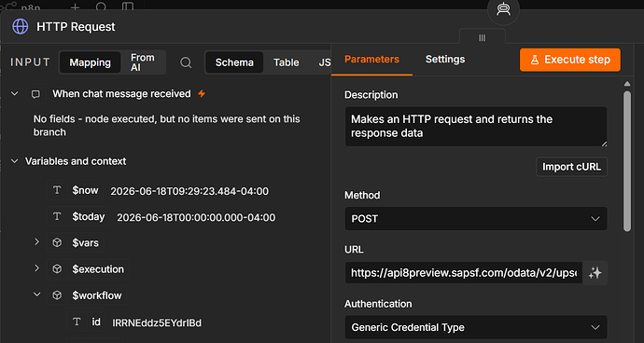
Task: Collapse Variables and context section
Action: [15, 161]
